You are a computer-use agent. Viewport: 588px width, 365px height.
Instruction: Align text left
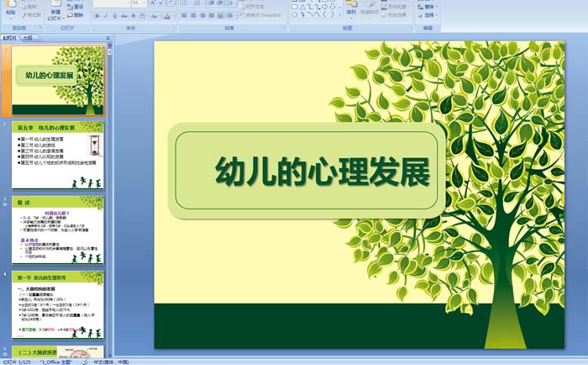(185, 16)
